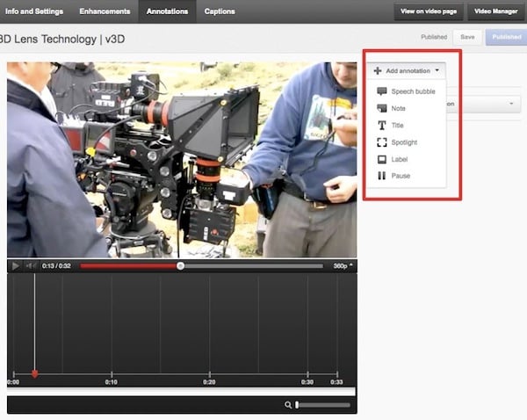Choose the Note annotation icon
This screenshot has height=420, width=527.
(x=381, y=108)
